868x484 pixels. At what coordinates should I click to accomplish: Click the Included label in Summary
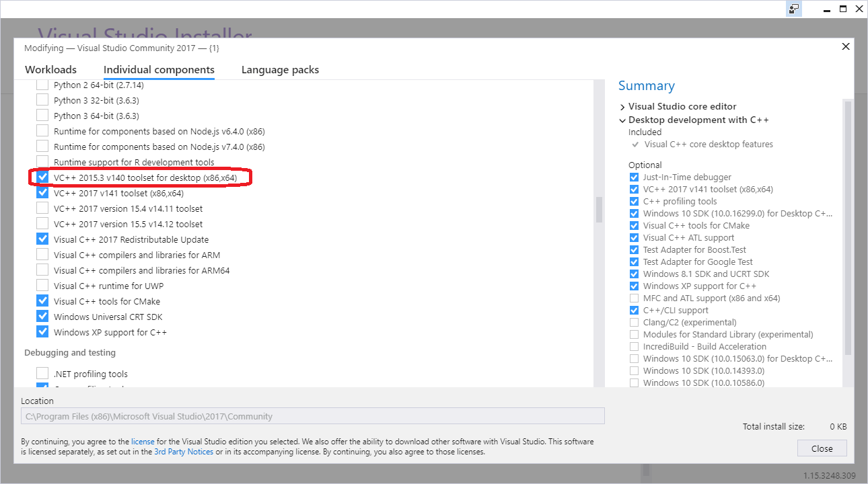pos(645,132)
